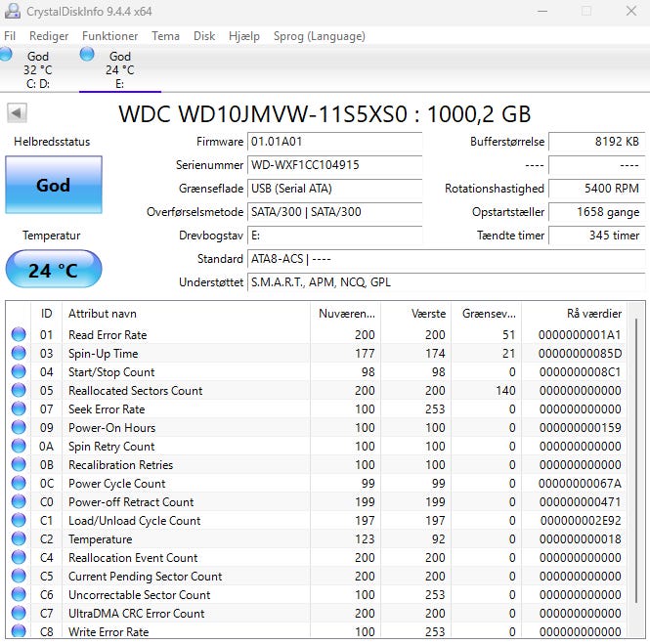
Task: Click the blue orb for Power-off Retract Count
Action: pyautogui.click(x=19, y=501)
